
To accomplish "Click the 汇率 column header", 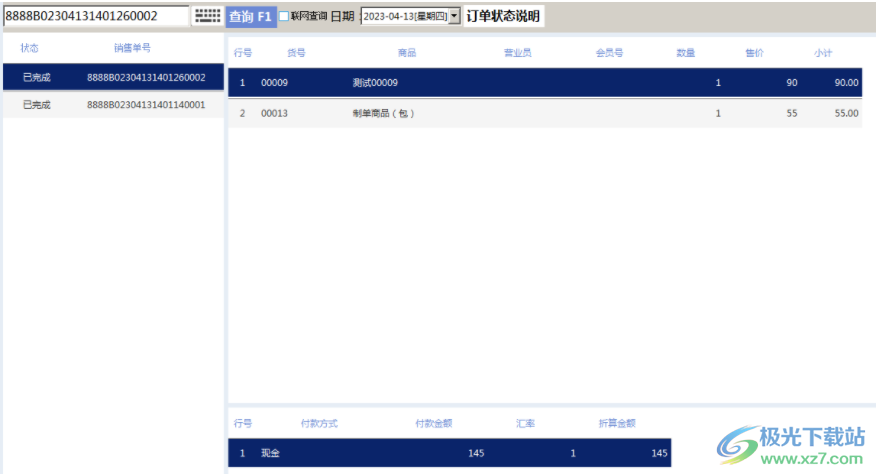I will [x=525, y=424].
